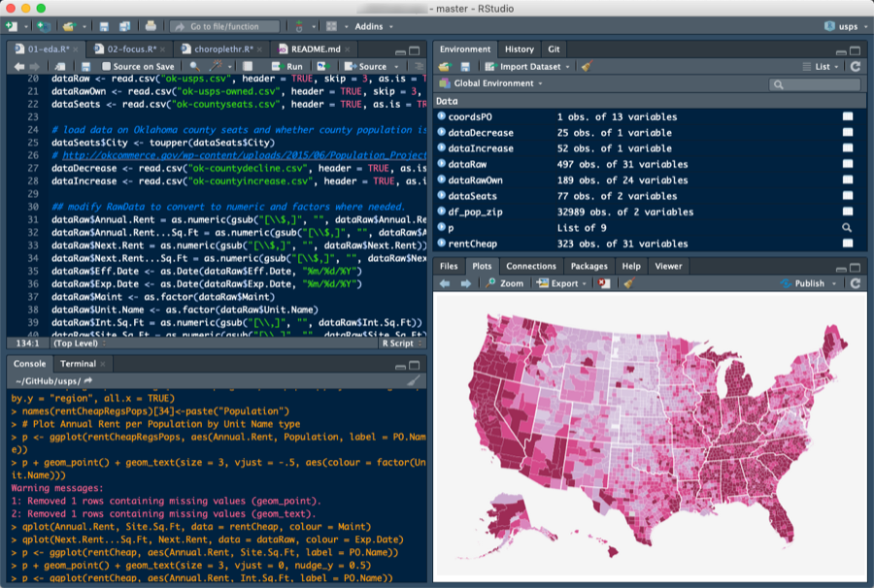Show script in new window
Viewport: 874px width, 588px height.
(x=60, y=66)
